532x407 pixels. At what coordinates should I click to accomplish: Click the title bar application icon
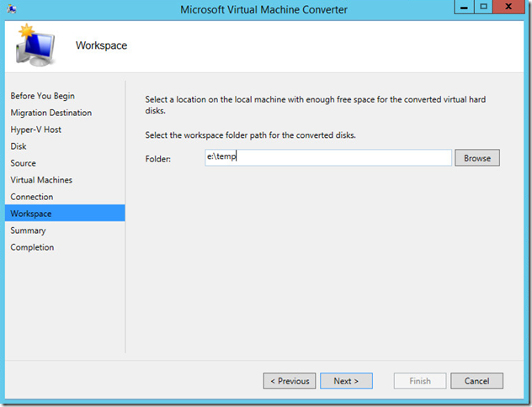tap(12, 9)
